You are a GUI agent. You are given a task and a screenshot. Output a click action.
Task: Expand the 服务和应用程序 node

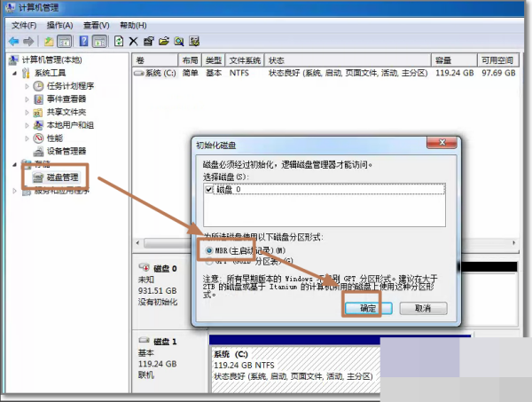(14, 191)
